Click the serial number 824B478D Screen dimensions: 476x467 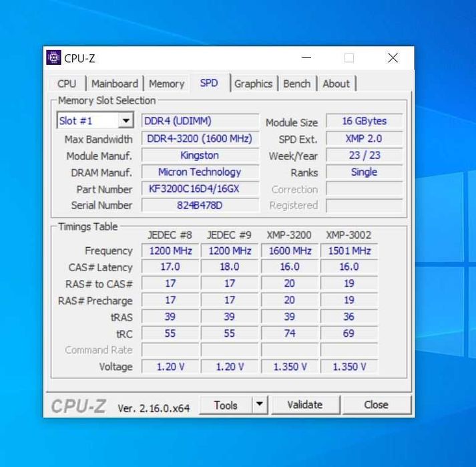(x=200, y=205)
